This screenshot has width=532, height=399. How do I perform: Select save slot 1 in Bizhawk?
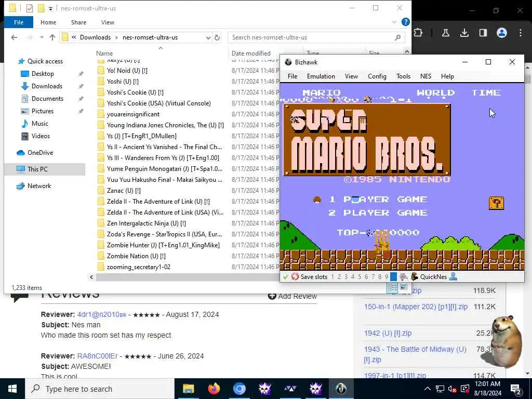[x=332, y=277]
